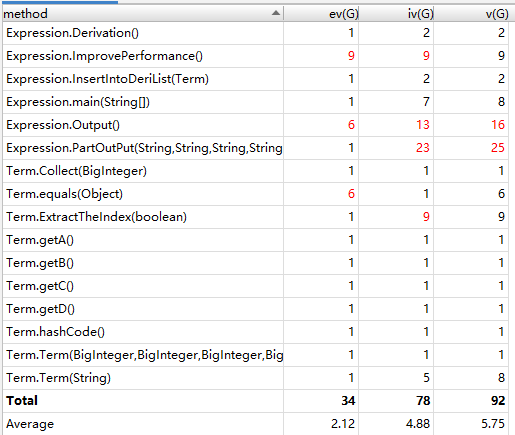Select the Expression.main(String[]) row

pyautogui.click(x=255, y=102)
